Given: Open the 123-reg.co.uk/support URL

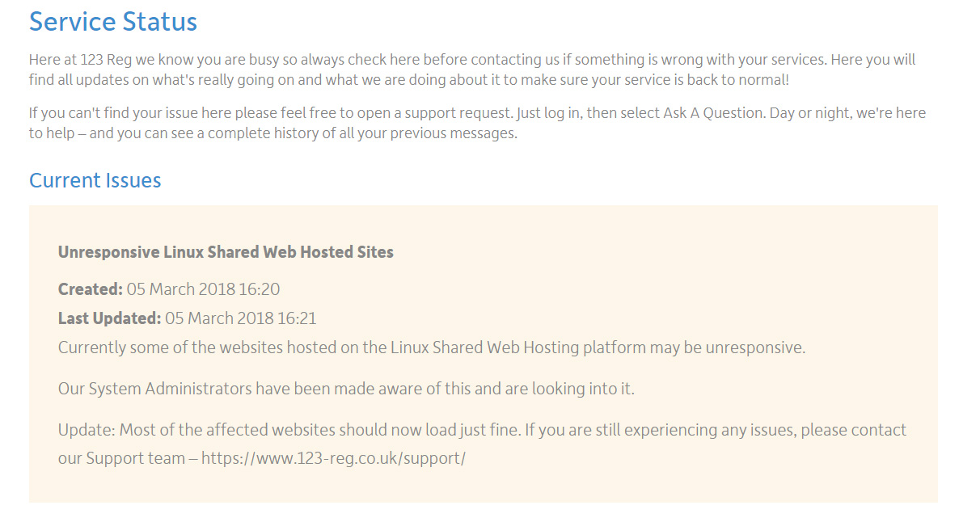Looking at the screenshot, I should [333, 459].
